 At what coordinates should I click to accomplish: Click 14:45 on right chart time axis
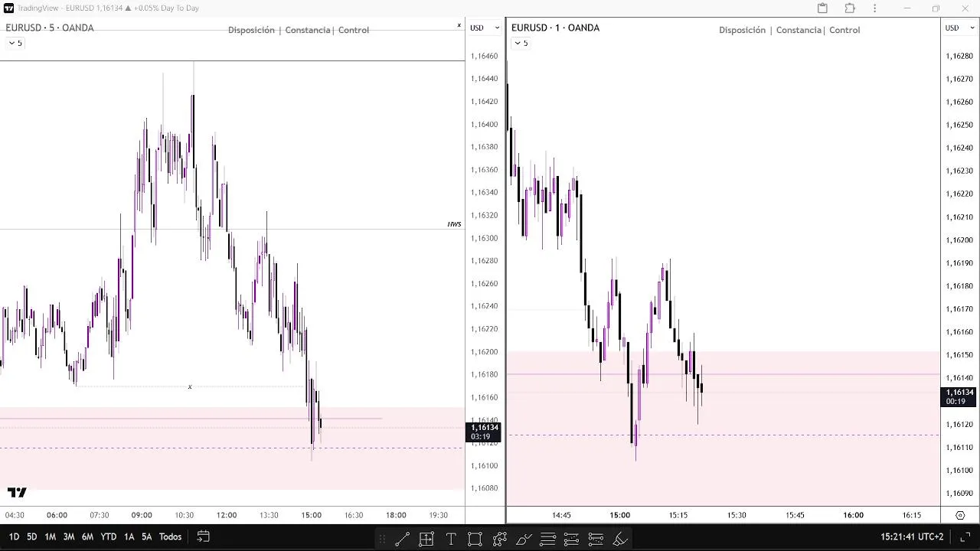(x=561, y=515)
